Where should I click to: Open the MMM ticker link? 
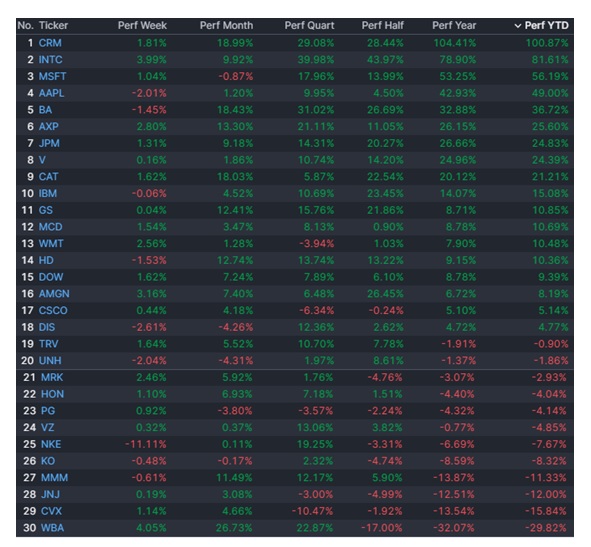pyautogui.click(x=55, y=478)
